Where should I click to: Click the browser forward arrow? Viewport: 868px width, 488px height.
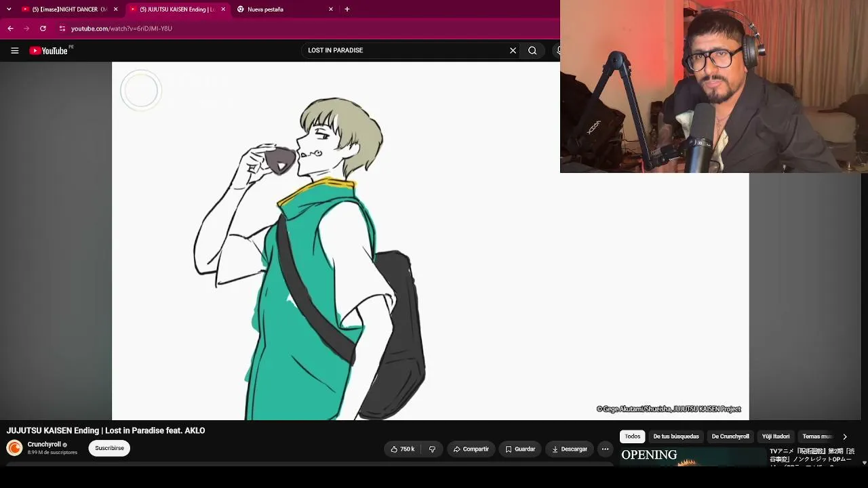pyautogui.click(x=26, y=28)
